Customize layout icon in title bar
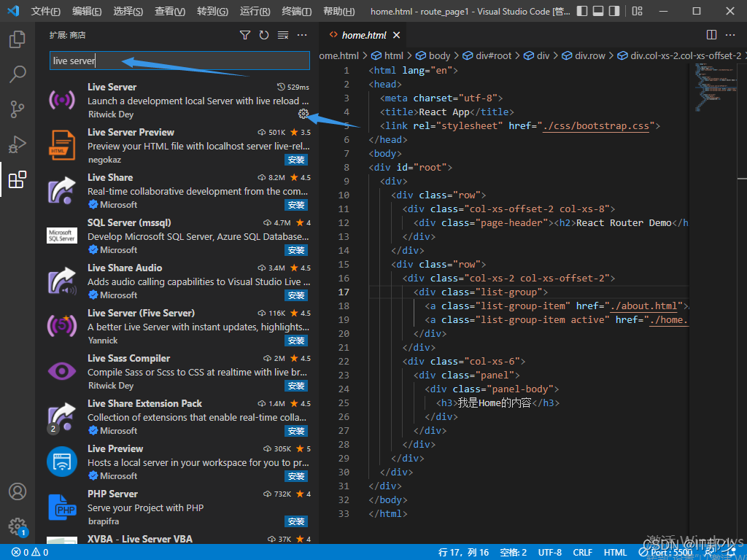This screenshot has width=747, height=560. click(637, 11)
